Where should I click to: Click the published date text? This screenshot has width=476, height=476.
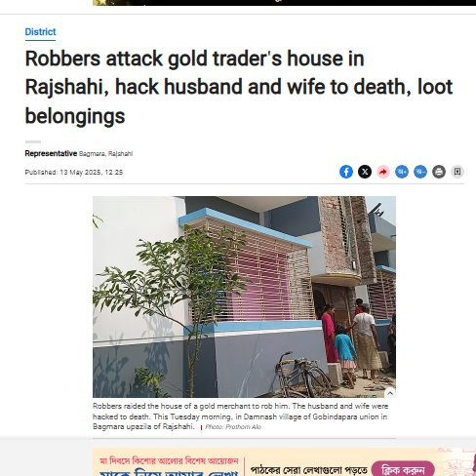pyautogui.click(x=74, y=173)
